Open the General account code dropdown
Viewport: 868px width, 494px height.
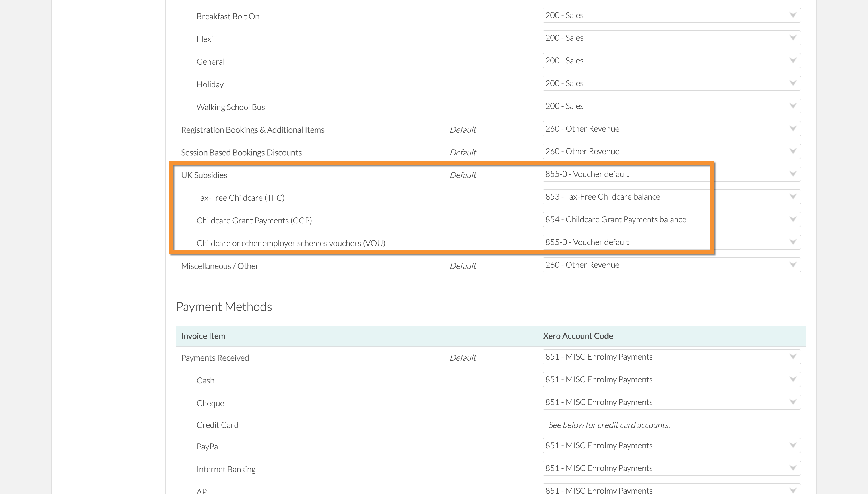[x=671, y=61]
